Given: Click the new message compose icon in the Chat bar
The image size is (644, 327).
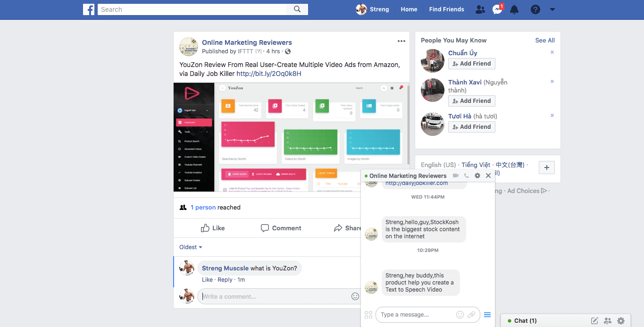Looking at the screenshot, I should pyautogui.click(x=594, y=321).
